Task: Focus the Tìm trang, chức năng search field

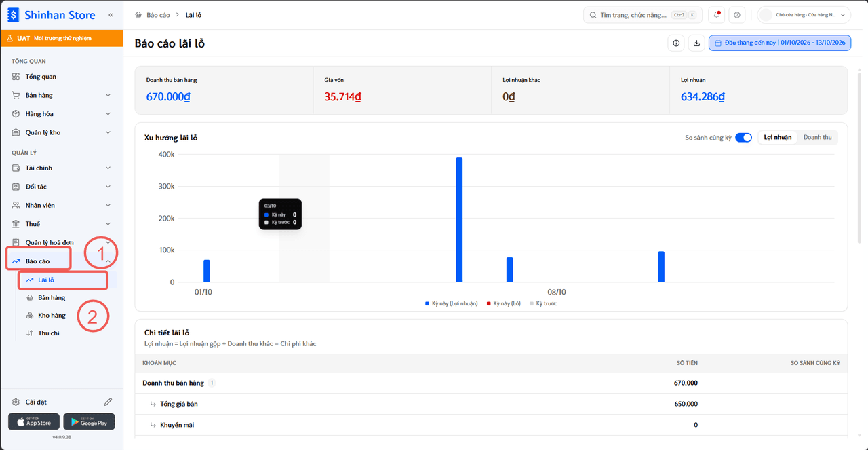Action: pyautogui.click(x=643, y=15)
